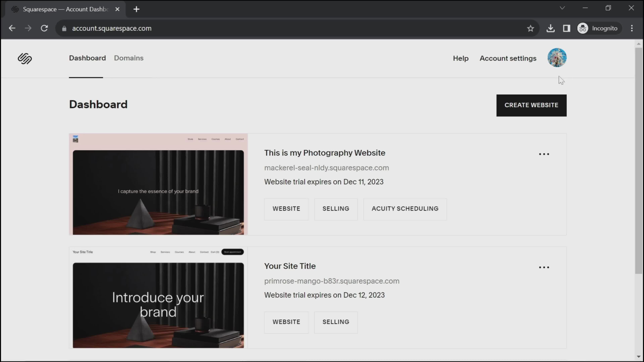Click the scrollbar down arrow

(x=638, y=356)
